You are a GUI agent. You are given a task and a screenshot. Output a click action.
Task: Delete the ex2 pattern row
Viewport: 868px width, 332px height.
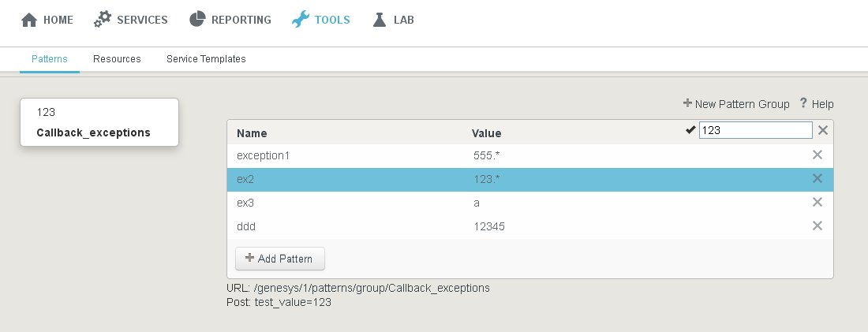pyautogui.click(x=817, y=179)
